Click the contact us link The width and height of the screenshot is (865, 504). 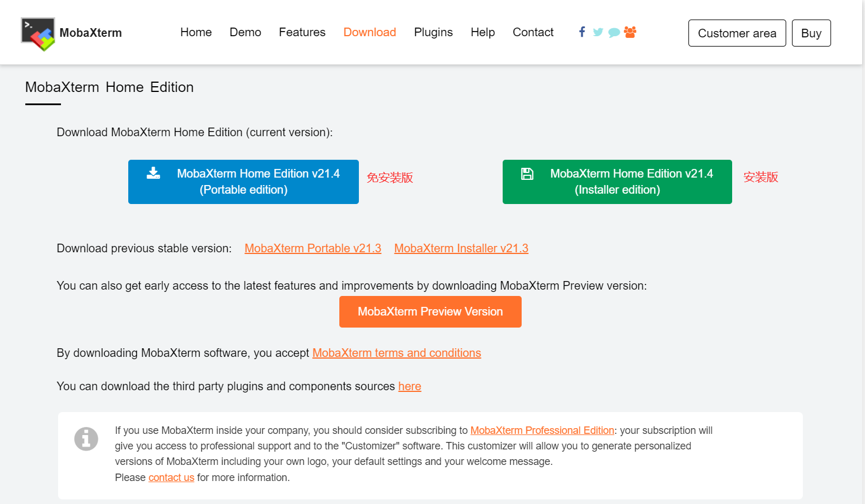click(171, 477)
